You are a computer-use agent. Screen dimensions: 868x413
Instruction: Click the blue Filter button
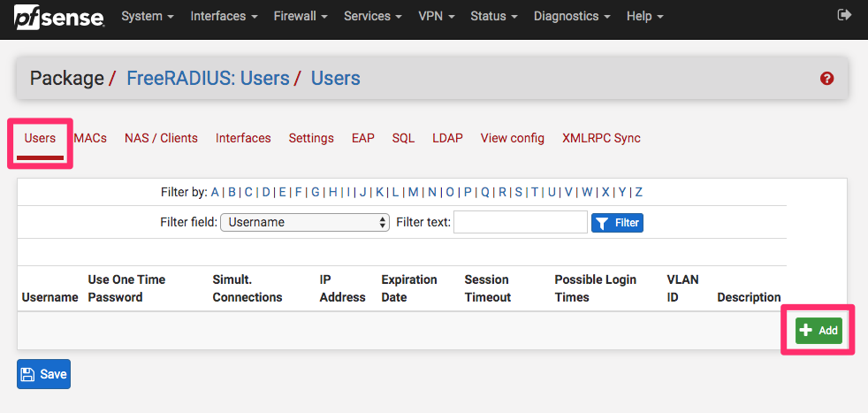click(x=617, y=223)
